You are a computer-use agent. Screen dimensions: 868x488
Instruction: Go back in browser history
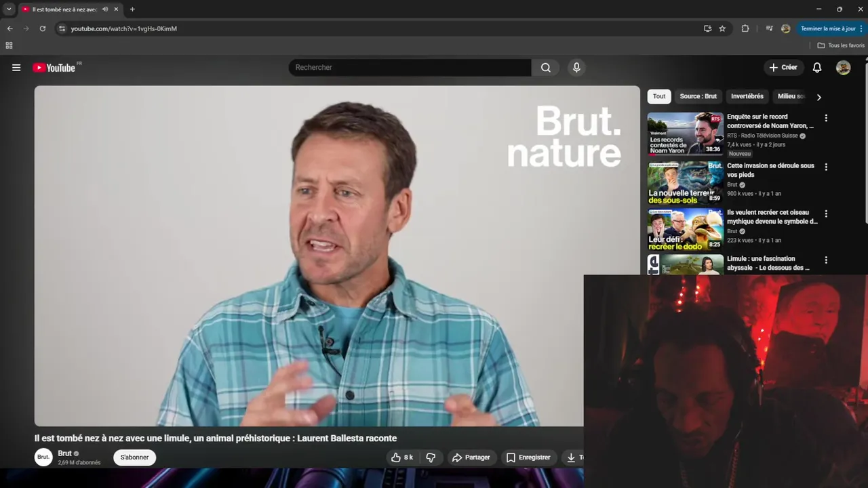pos(9,28)
